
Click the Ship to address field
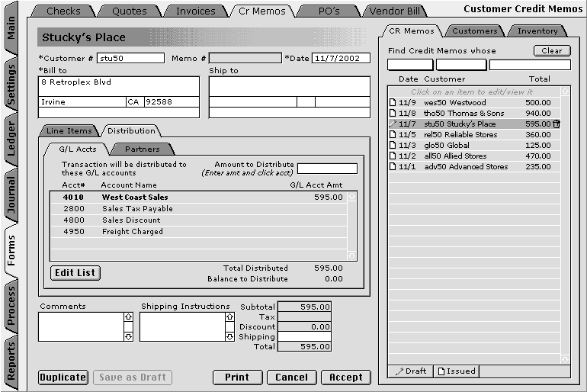click(290, 86)
